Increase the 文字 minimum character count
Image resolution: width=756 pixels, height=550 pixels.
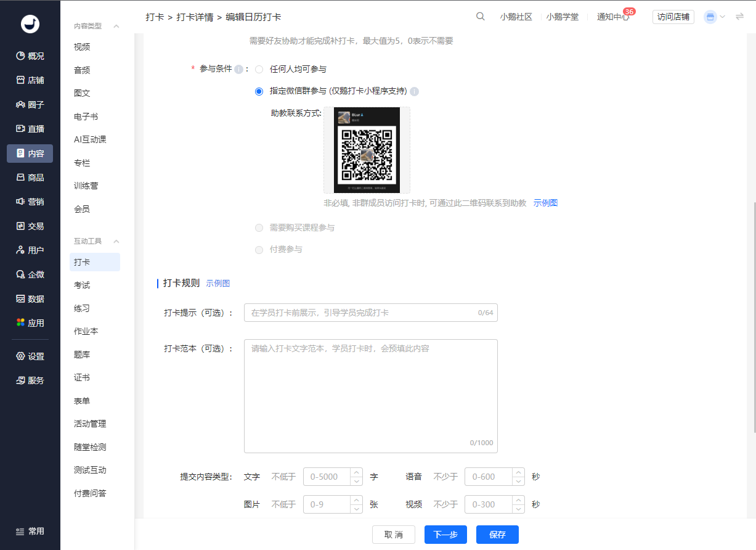coord(356,473)
